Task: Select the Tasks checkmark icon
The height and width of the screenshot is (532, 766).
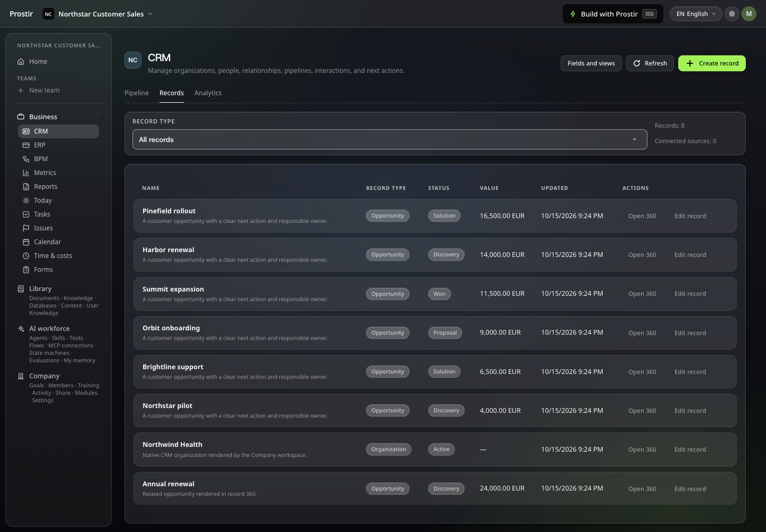Action: (26, 214)
